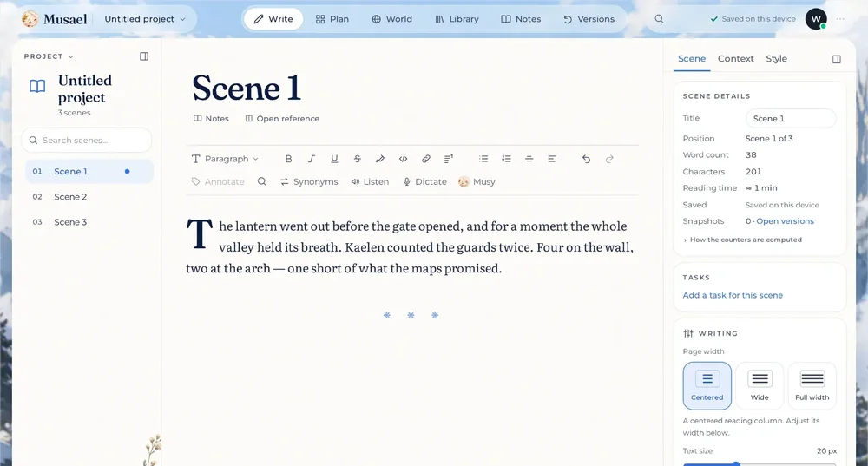Redo the last undone edit
The height and width of the screenshot is (466, 868).
609,159
